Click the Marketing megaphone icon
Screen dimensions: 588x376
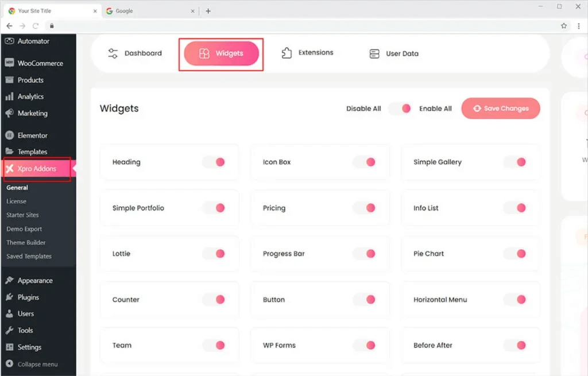tap(9, 113)
